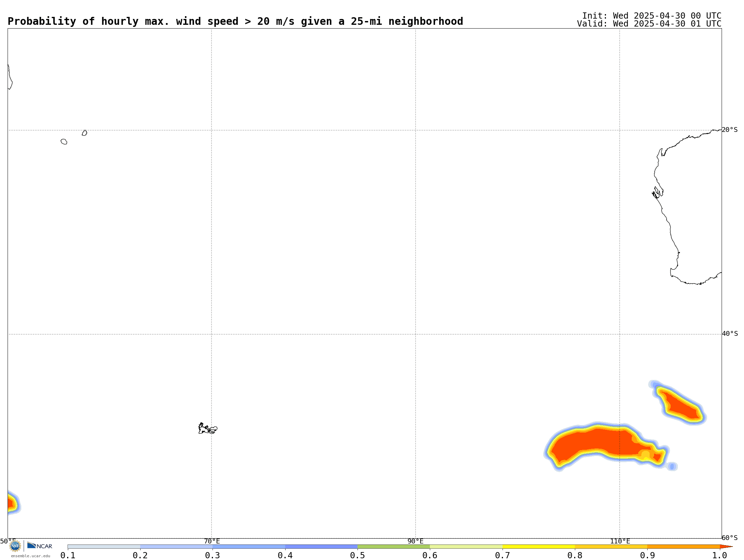This screenshot has width=744, height=560.
Task: Pick the orange 0.9–1.0 colorbar segment
Action: click(x=683, y=547)
